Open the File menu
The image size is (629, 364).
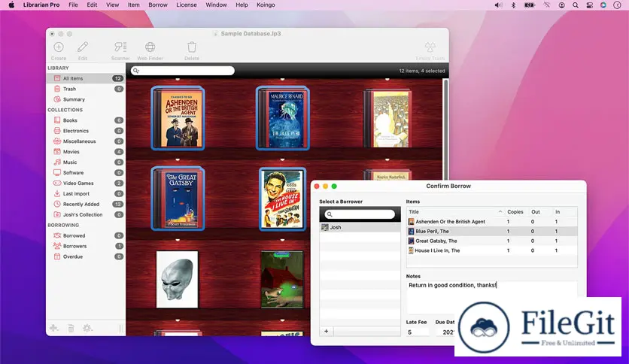(73, 5)
